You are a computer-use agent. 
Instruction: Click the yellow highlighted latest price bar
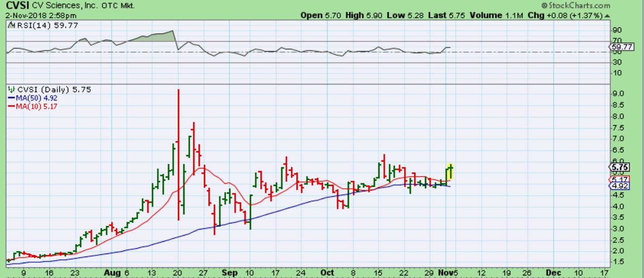450,171
